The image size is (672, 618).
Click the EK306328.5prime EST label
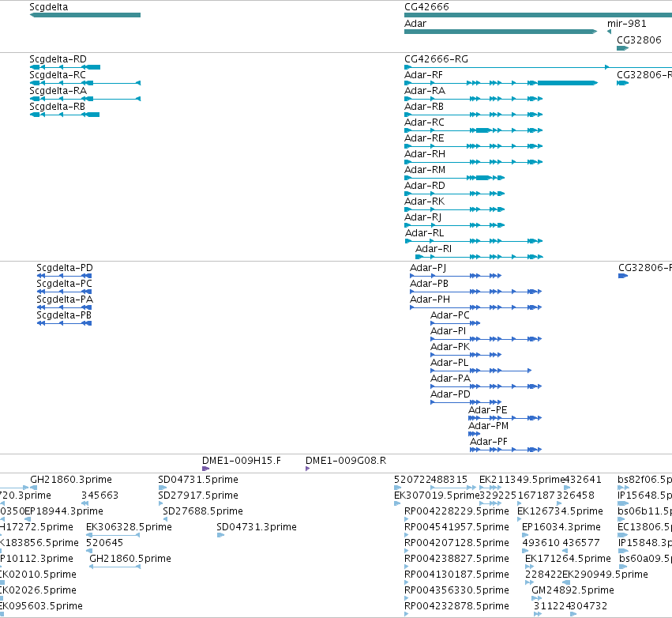(x=129, y=528)
